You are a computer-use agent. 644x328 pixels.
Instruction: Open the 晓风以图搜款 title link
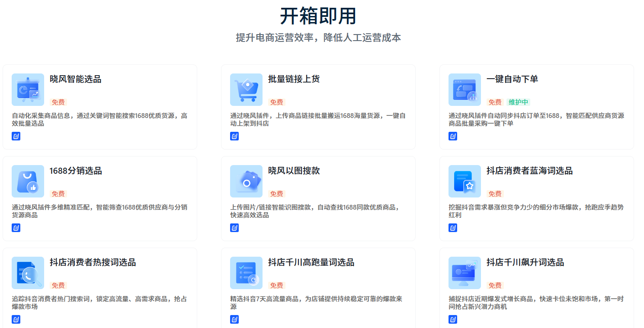[294, 171]
